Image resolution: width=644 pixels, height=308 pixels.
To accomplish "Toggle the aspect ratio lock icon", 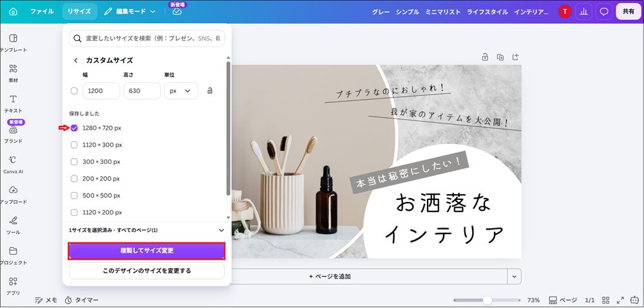I will (210, 91).
